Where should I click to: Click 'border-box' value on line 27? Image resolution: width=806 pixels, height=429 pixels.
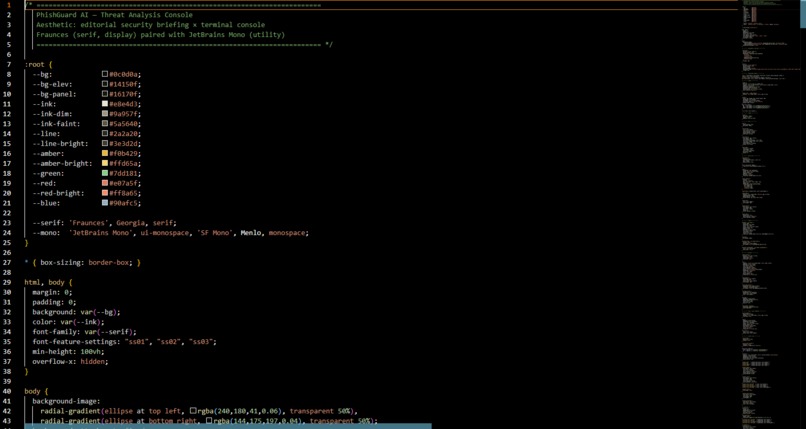point(108,263)
